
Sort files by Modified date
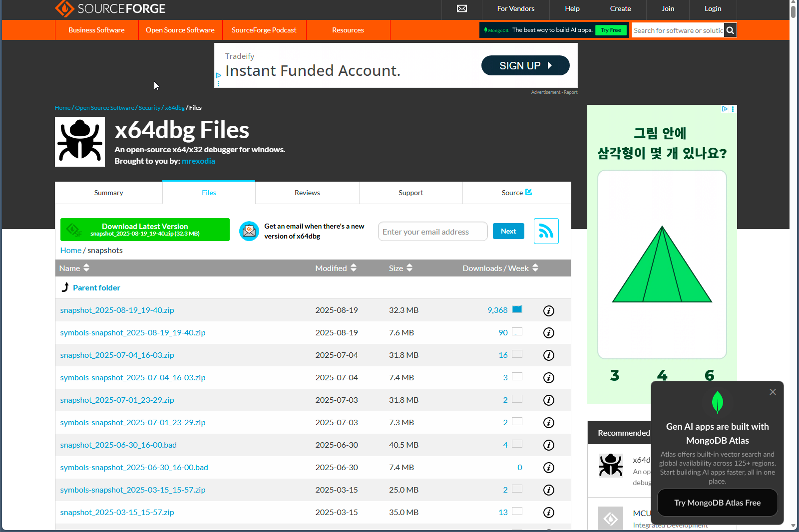click(336, 268)
